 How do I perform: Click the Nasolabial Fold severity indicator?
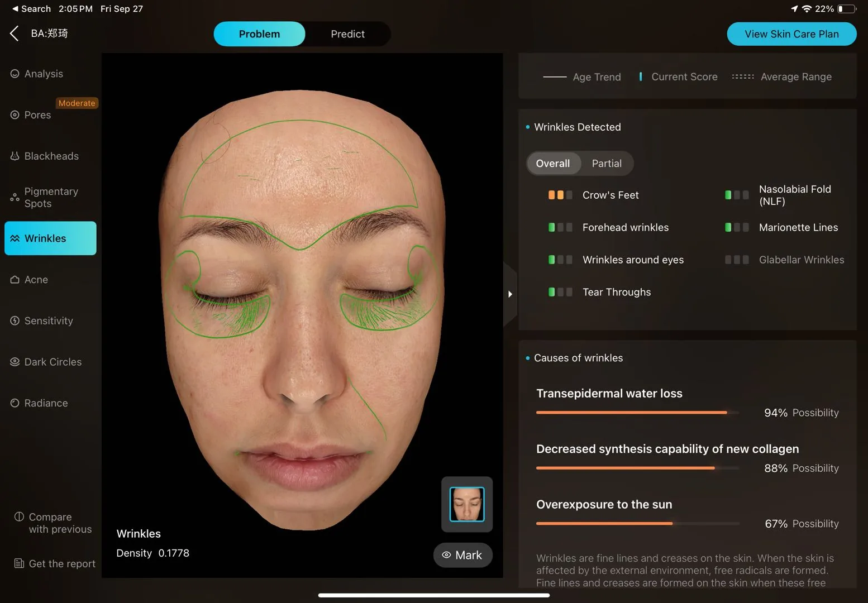pyautogui.click(x=737, y=195)
